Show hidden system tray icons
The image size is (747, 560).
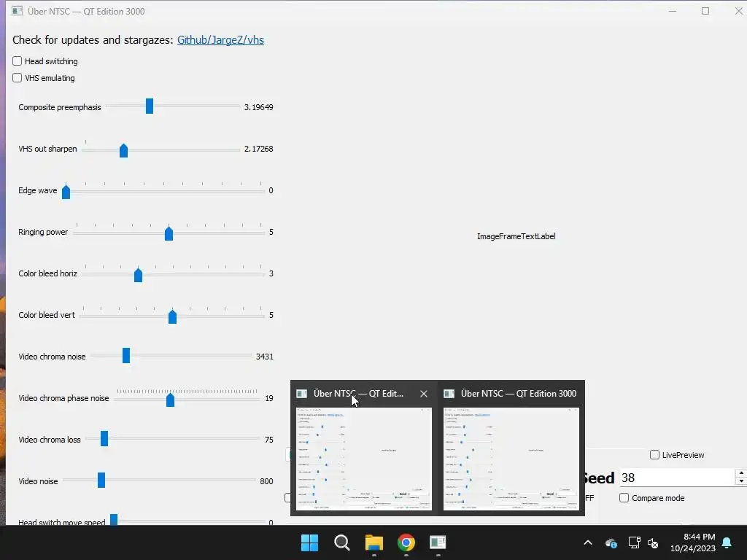tap(588, 542)
